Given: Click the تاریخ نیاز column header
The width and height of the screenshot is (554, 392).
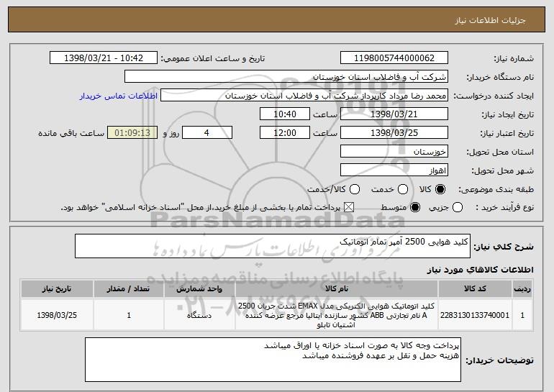Looking at the screenshot, I should point(57,289).
